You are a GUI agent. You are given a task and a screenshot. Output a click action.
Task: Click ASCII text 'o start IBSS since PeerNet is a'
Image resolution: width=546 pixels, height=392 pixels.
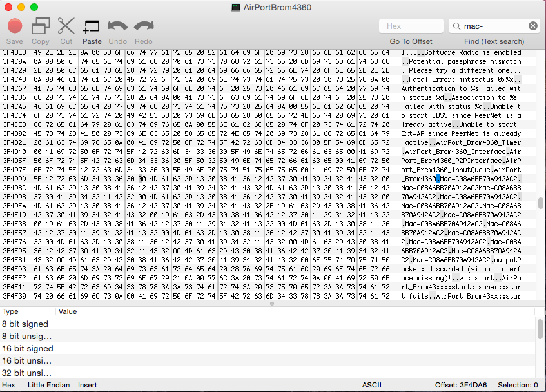pyautogui.click(x=461, y=115)
